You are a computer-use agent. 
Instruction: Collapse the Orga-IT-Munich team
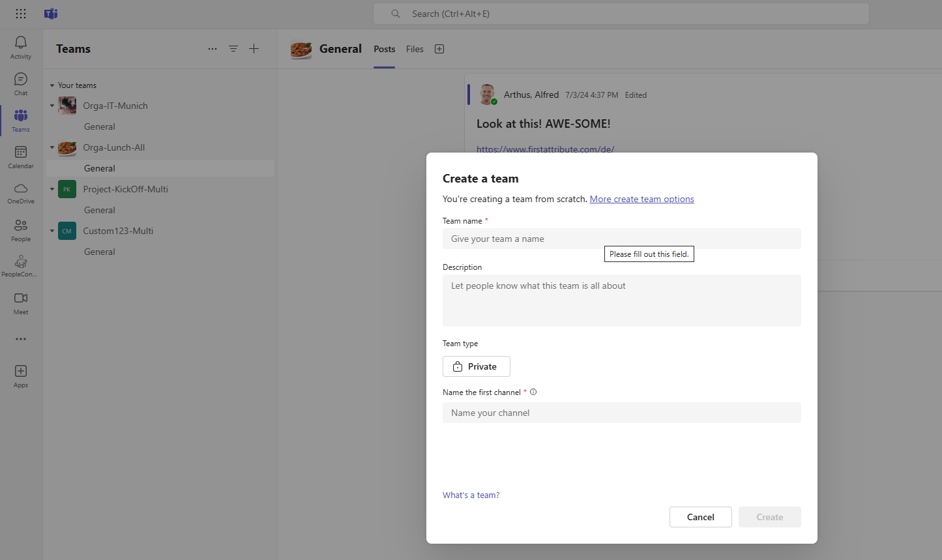coord(52,105)
